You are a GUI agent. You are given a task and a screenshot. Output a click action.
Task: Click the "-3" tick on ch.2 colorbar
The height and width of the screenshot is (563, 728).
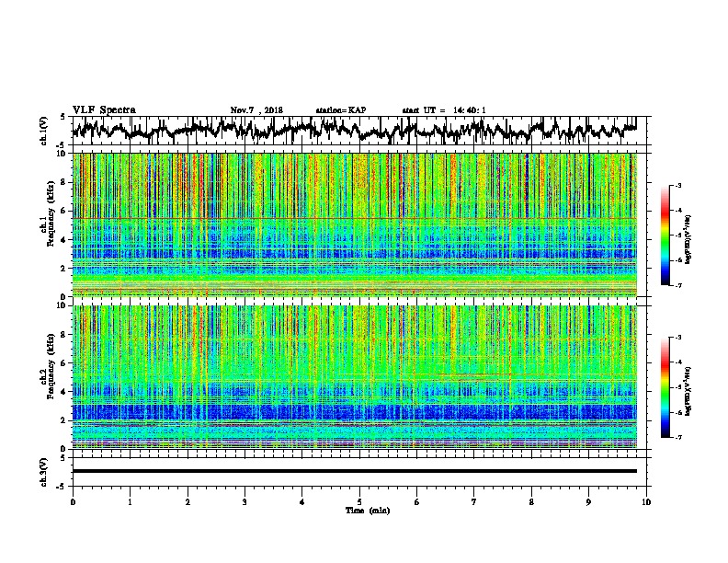pyautogui.click(x=678, y=338)
